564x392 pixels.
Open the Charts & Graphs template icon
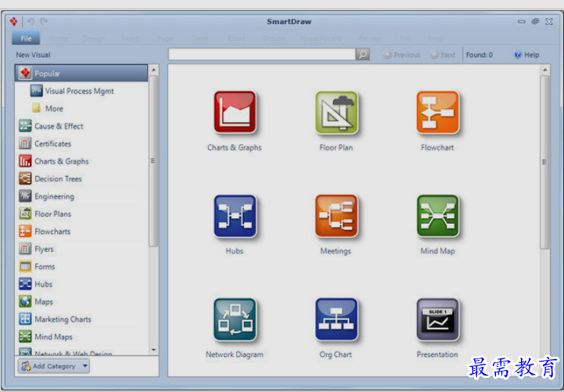(x=234, y=113)
